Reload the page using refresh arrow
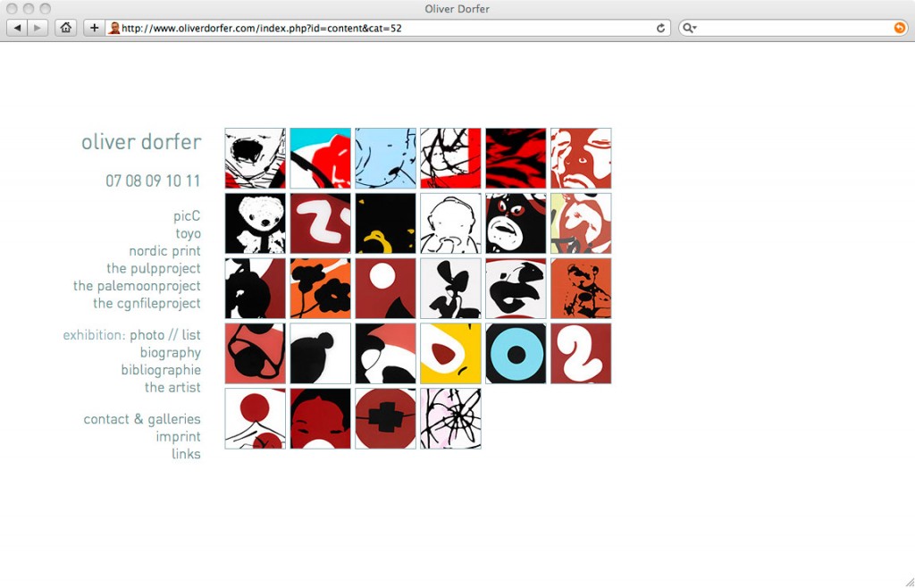 click(660, 28)
